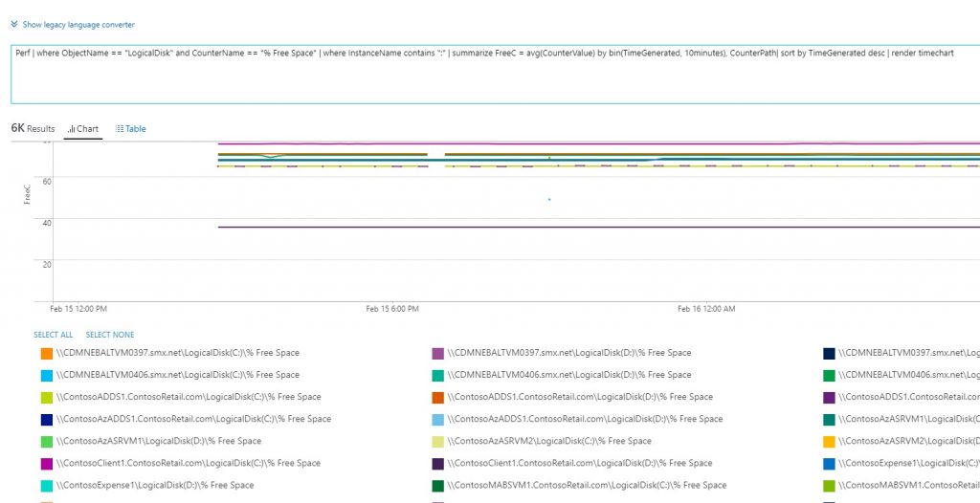980x503 pixels.
Task: Hide the ContosoAzASRVM2 LogicalDisk(C:) series
Action: pyautogui.click(x=438, y=441)
